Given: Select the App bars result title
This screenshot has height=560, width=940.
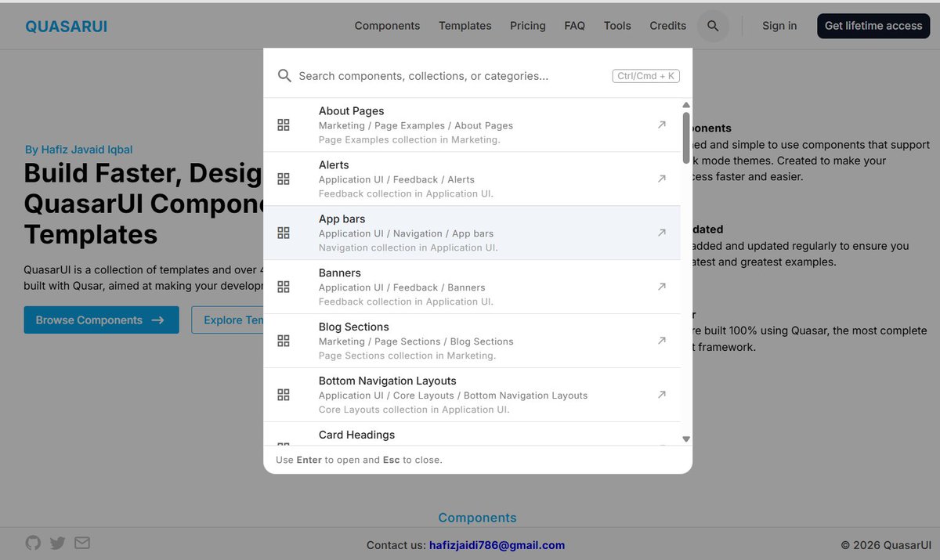Looking at the screenshot, I should [342, 219].
